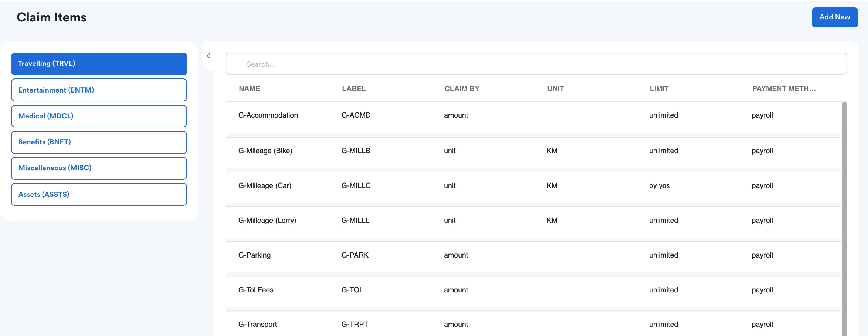Switch to the Medical (MDCL) category
The image size is (868, 336).
click(99, 116)
